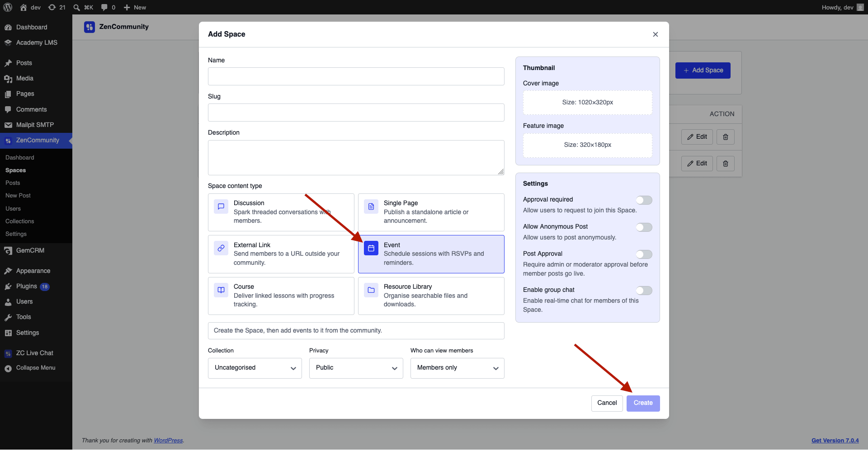Open New Post in ZenCommunity submenu

tap(18, 196)
